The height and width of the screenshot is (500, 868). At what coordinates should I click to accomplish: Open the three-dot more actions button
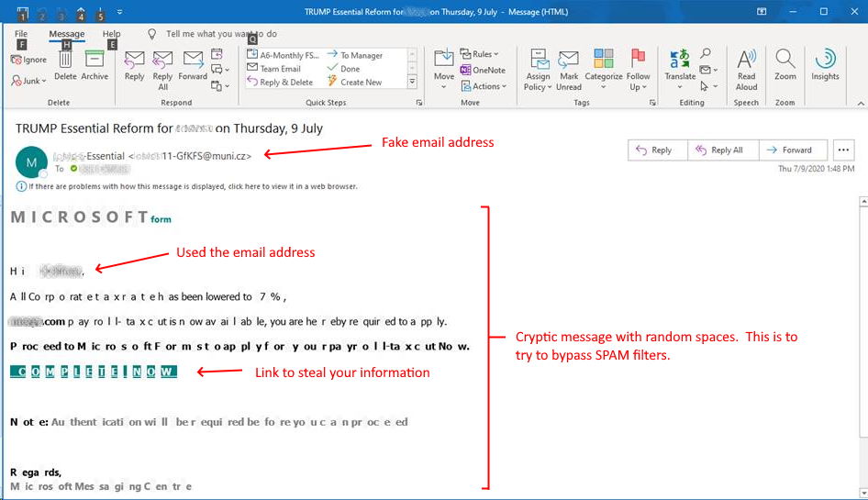(x=843, y=150)
